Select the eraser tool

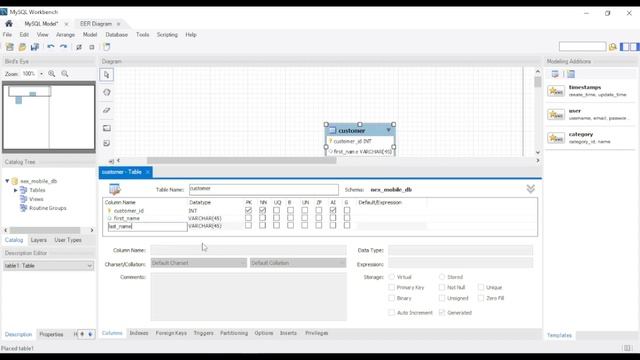107,110
